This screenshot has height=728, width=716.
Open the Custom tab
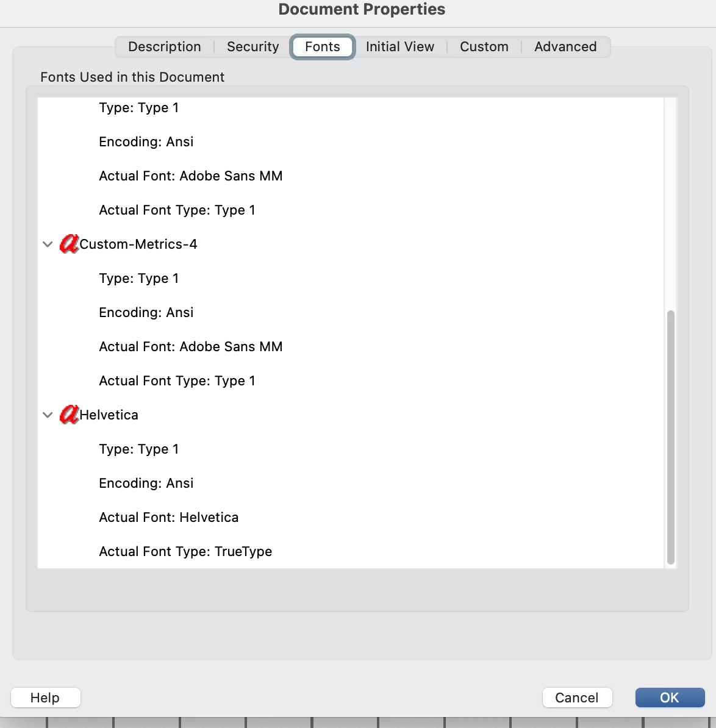coord(484,47)
